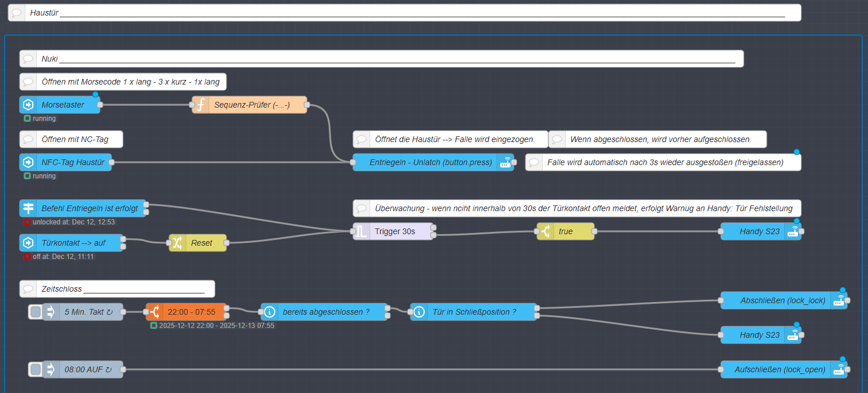Click the Morsetaster node's state-change icon

(x=28, y=105)
